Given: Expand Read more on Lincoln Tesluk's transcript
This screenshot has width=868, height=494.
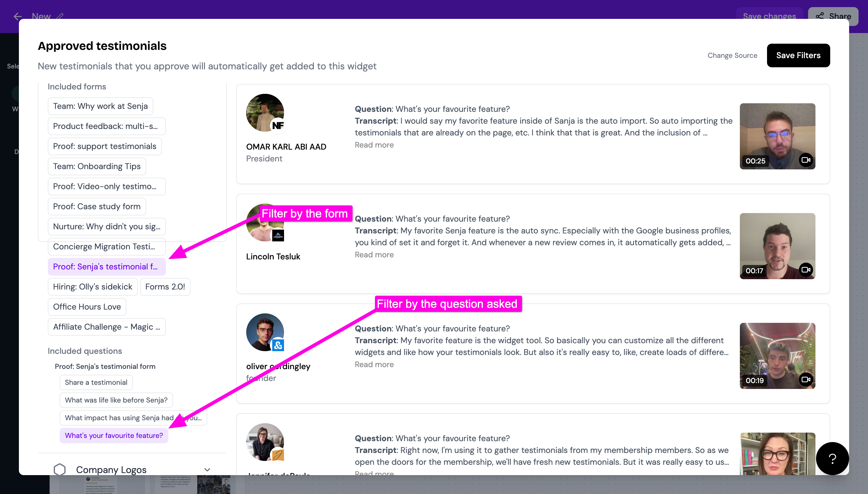Looking at the screenshot, I should (x=374, y=255).
